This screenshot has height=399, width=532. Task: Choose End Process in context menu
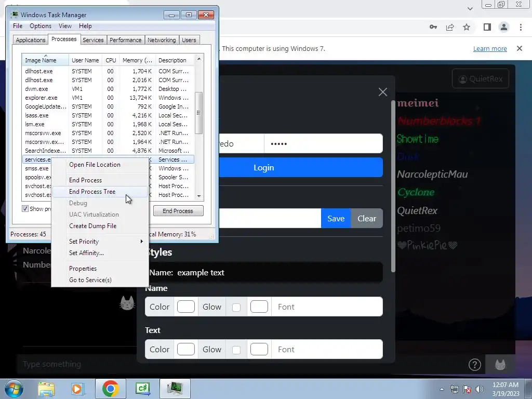click(x=100, y=180)
